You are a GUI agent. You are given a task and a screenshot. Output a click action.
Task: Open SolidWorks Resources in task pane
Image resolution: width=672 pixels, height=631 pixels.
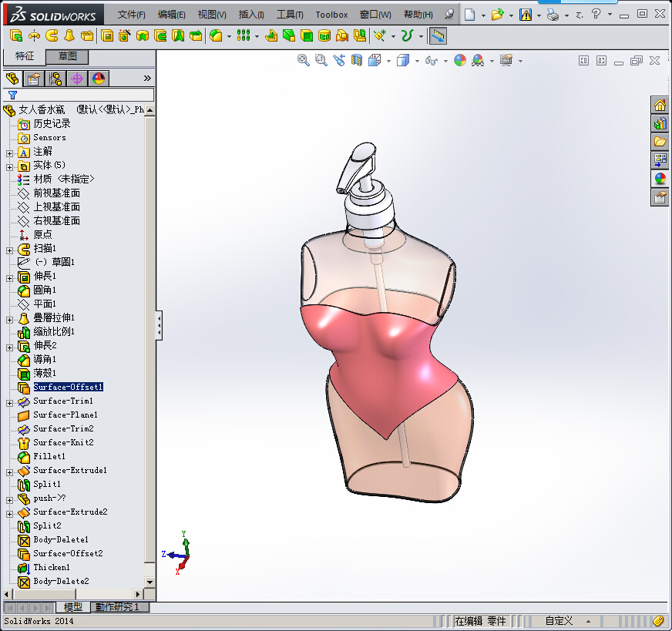click(x=660, y=105)
